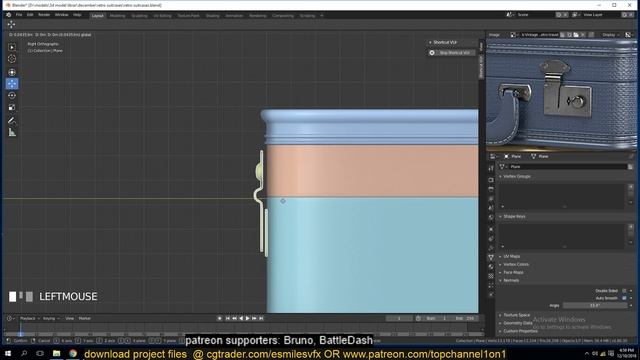Open the timeline View menu
This screenshot has width=640, height=360.
pos(70,318)
